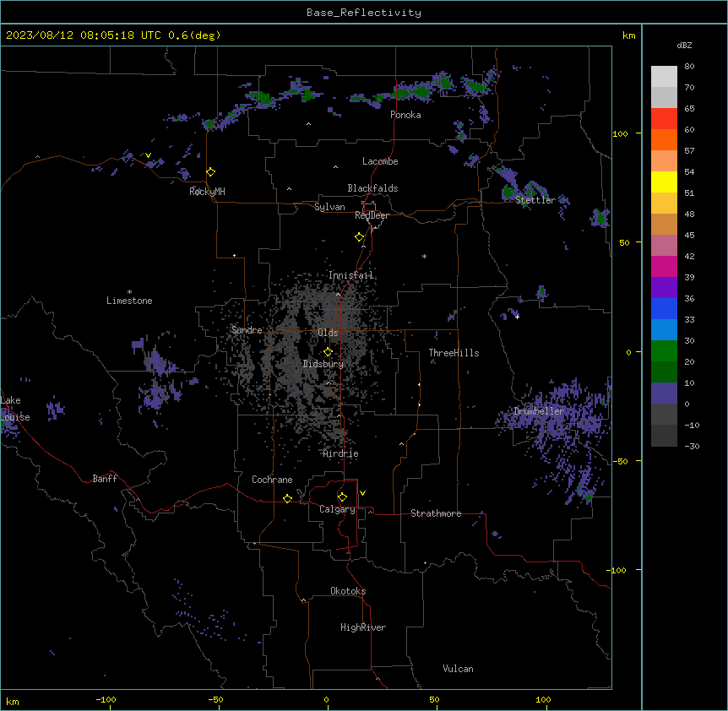Select the yellow diamond marker below Cochrane
Image resolution: width=728 pixels, height=711 pixels.
pyautogui.click(x=287, y=498)
